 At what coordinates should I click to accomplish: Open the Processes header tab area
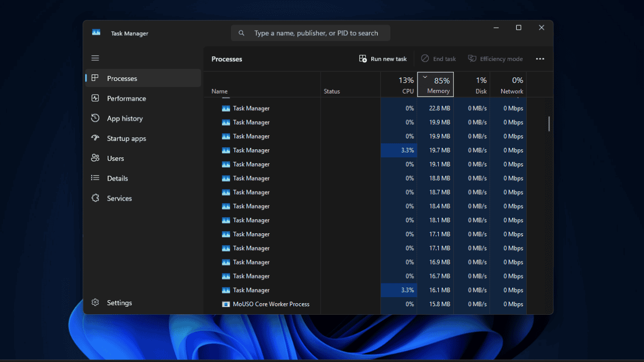(226, 59)
